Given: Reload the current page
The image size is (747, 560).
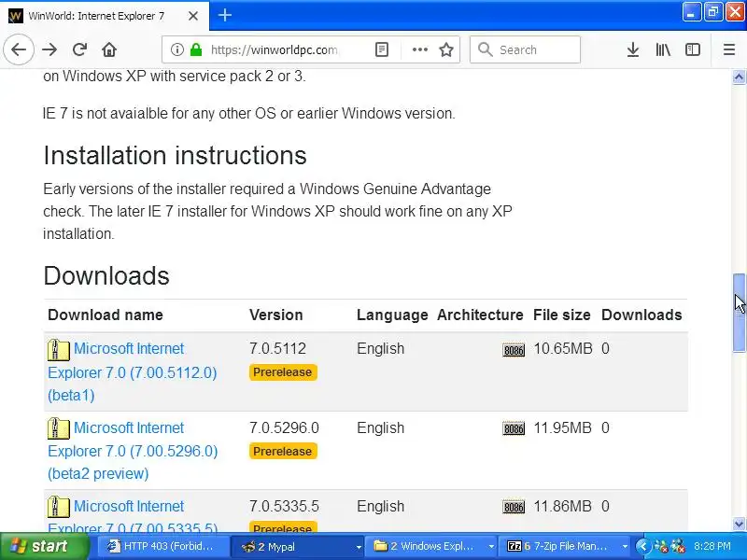Looking at the screenshot, I should [79, 49].
